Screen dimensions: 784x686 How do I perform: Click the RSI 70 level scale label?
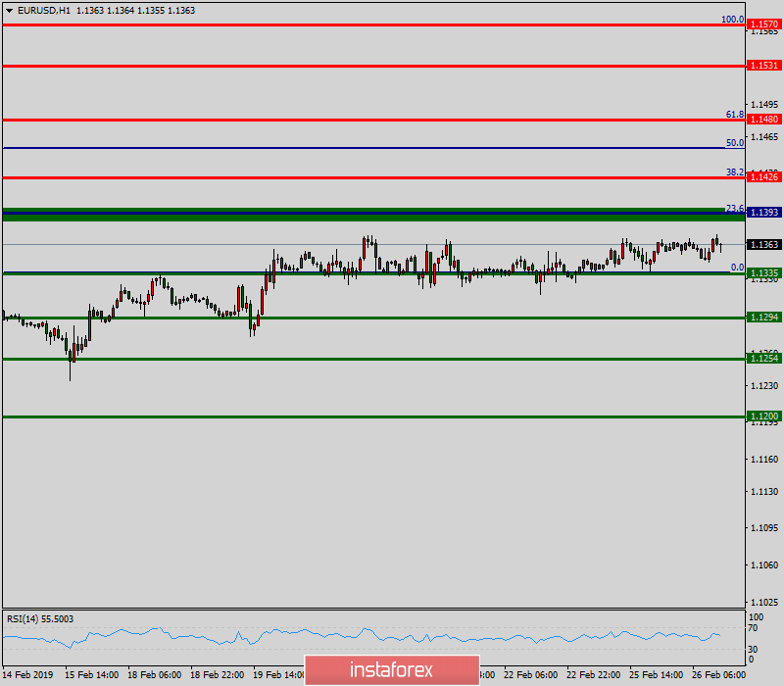pyautogui.click(x=753, y=628)
